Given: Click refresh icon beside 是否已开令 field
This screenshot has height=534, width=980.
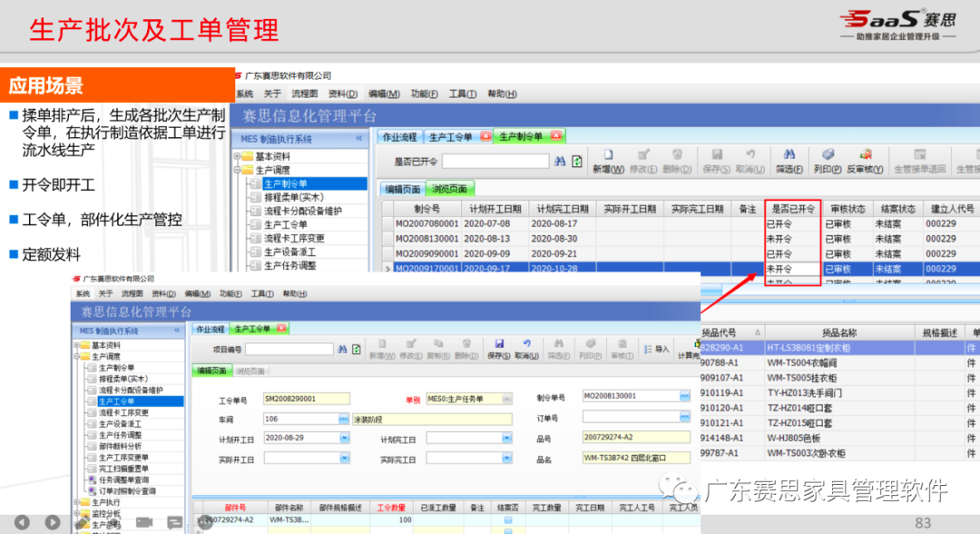Looking at the screenshot, I should pos(577,162).
